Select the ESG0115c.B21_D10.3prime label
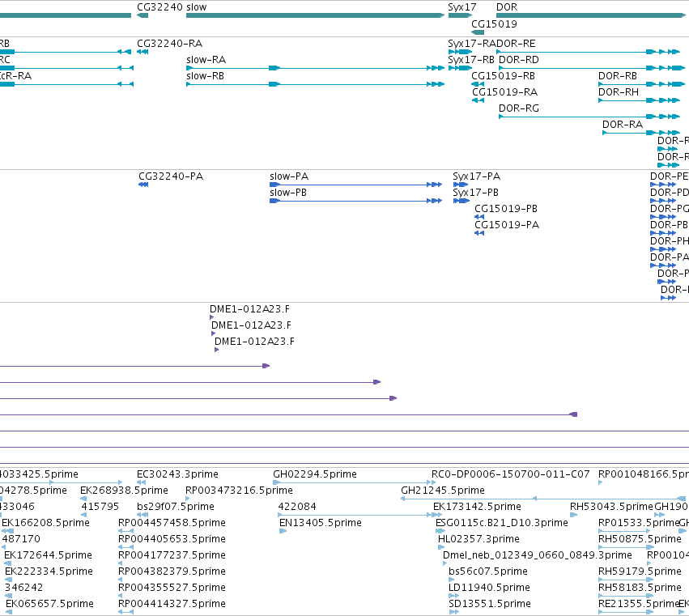Image resolution: width=689 pixels, height=616 pixels. point(502,523)
